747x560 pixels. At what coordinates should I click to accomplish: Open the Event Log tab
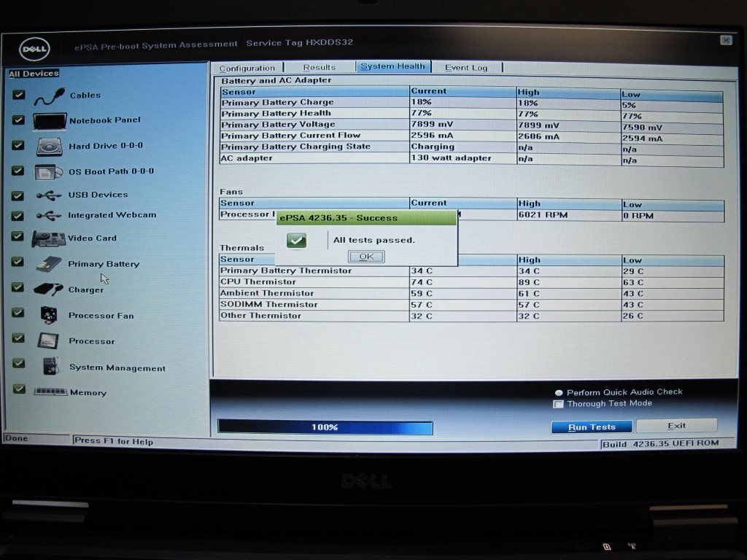point(466,68)
